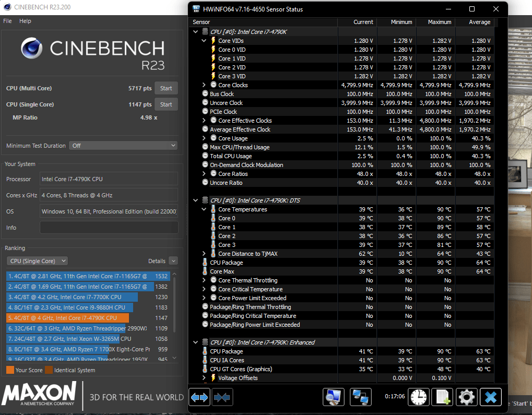Collapse columns with the inward-arrows icon
Image resolution: width=532 pixels, height=415 pixels.
click(222, 397)
